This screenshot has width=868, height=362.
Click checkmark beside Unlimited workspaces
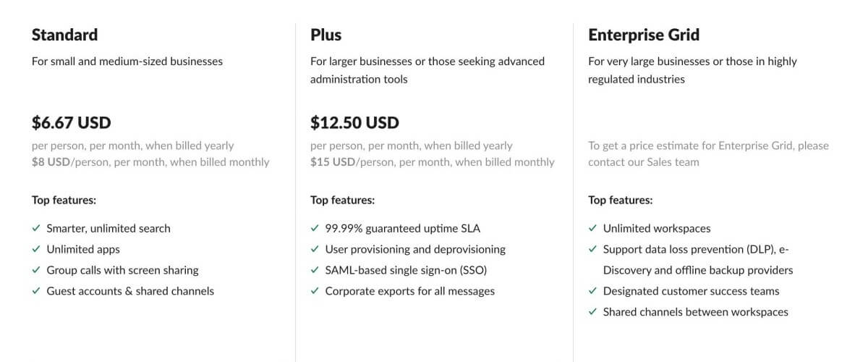pos(592,228)
